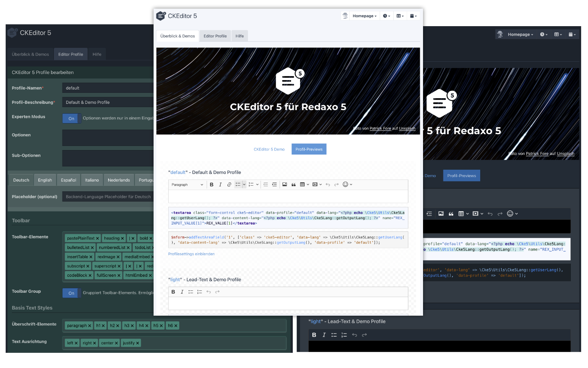Click the CKEditor 5 Demo link
Viewport: 588px width, 368px height.
pos(269,149)
